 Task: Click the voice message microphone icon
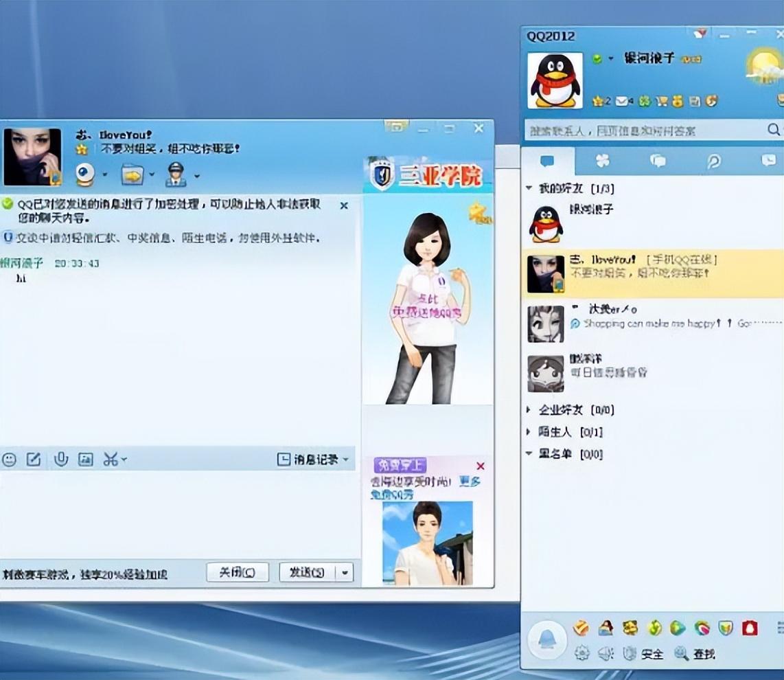point(61,459)
